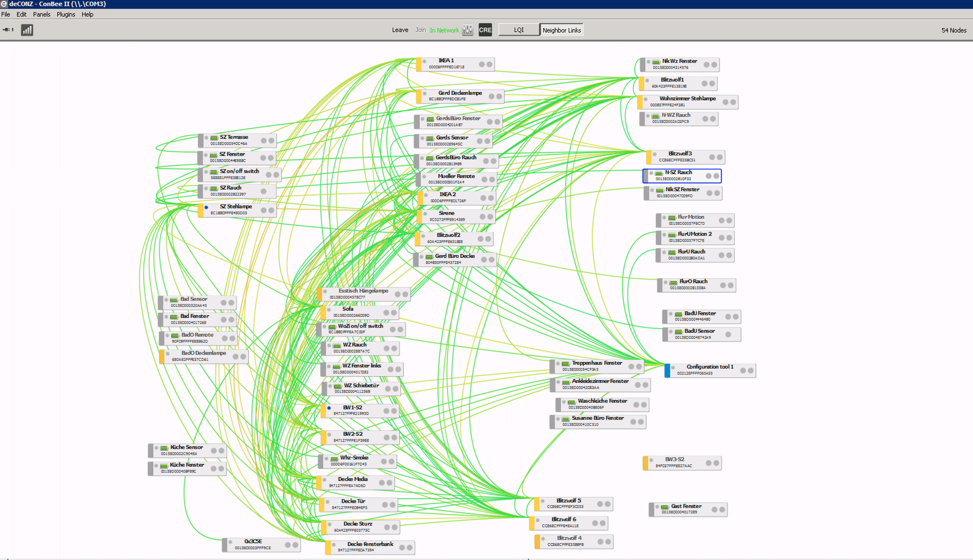Open the signal strength bars icon
Screen dimensions: 973x560
click(27, 30)
